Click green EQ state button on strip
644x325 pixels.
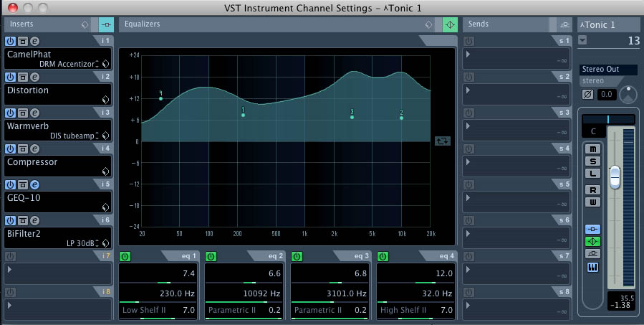click(592, 242)
